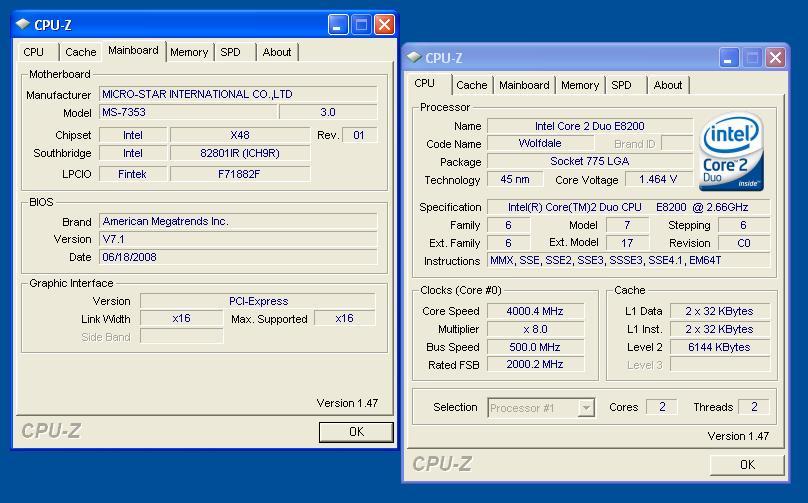The height and width of the screenshot is (503, 808).
Task: Click the Stepping 6 value
Action: (744, 225)
